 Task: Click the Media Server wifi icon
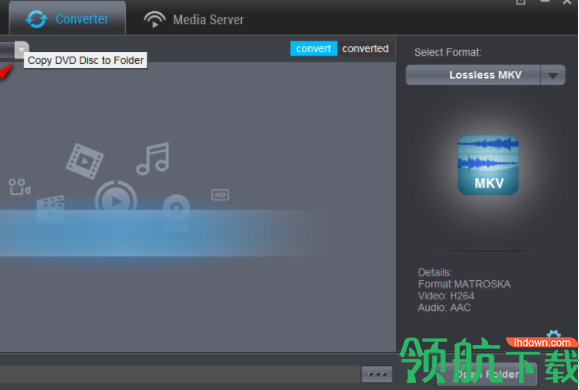[x=154, y=20]
